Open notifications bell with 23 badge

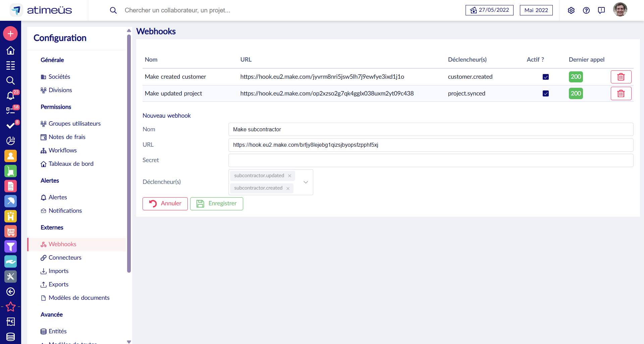point(10,96)
